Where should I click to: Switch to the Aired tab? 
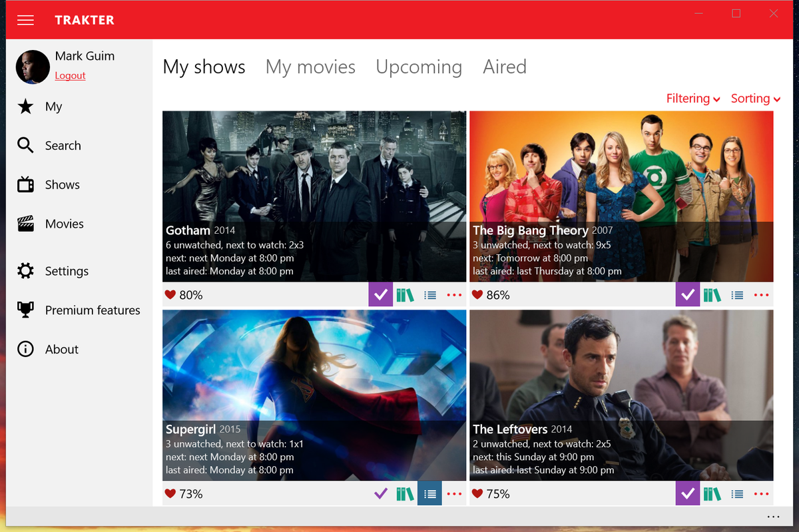pos(505,67)
